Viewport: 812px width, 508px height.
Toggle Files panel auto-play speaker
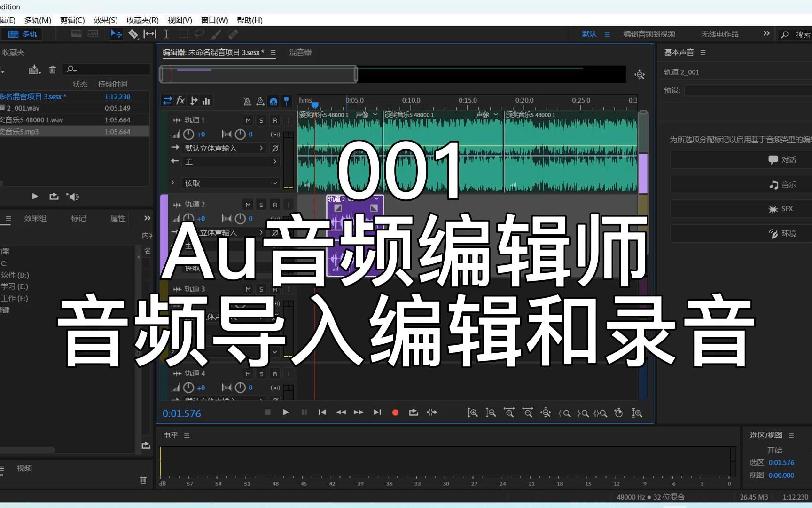[73, 197]
